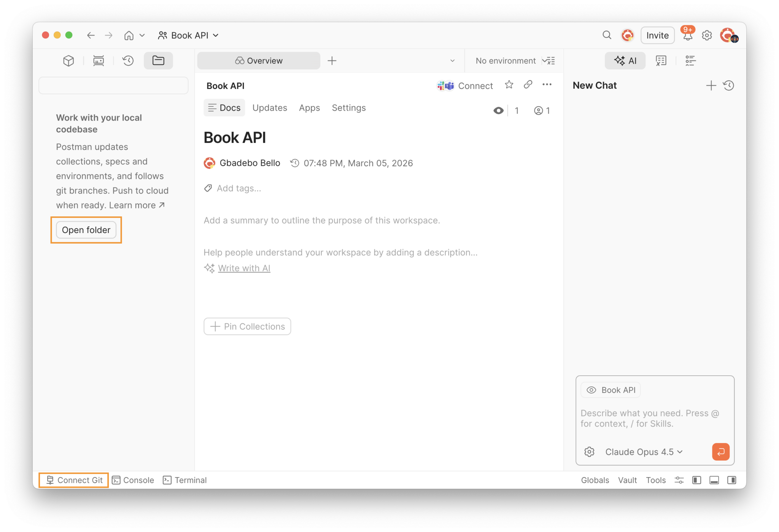Choose model via Claude Opus 4.5 dropdown
Screen dimensions: 779x532
[644, 452]
